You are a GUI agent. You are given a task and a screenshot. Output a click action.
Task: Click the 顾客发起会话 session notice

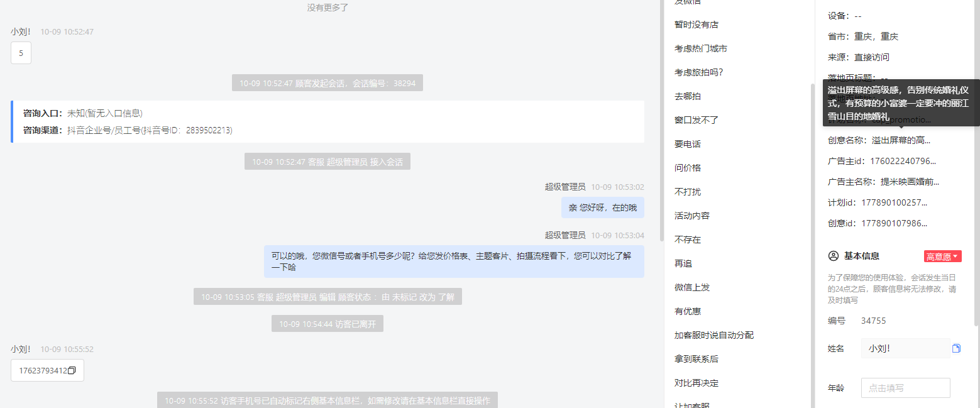coord(328,83)
